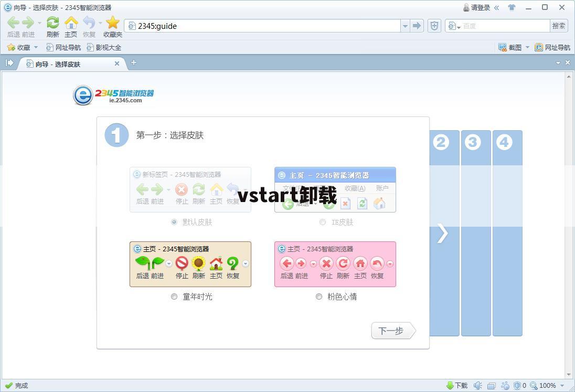
Task: Click the 搜索 search button
Action: coord(559,26)
